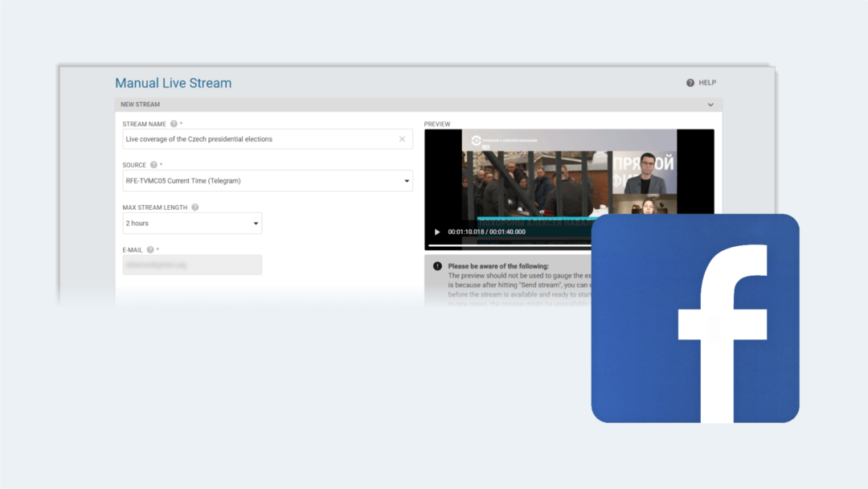This screenshot has width=868, height=489.
Task: Collapse the New Stream section chevron
Action: 710,105
